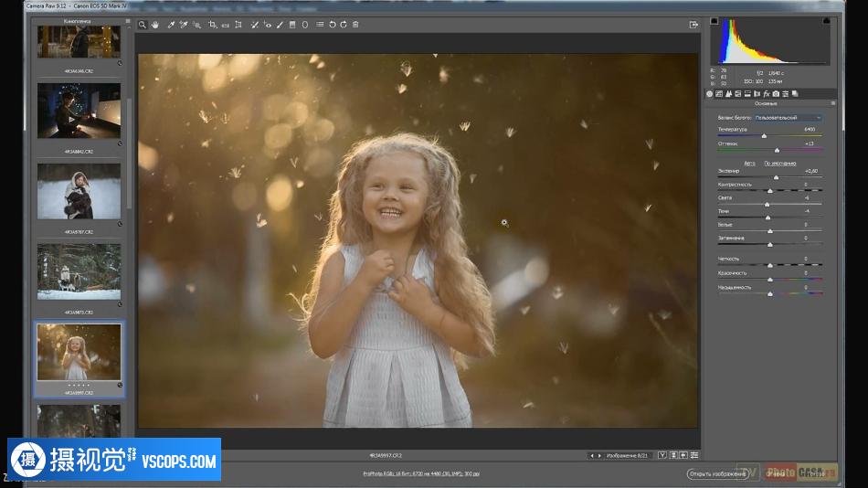Select the Hand tool
Viewport: 868px width, 488px height.
[x=155, y=25]
